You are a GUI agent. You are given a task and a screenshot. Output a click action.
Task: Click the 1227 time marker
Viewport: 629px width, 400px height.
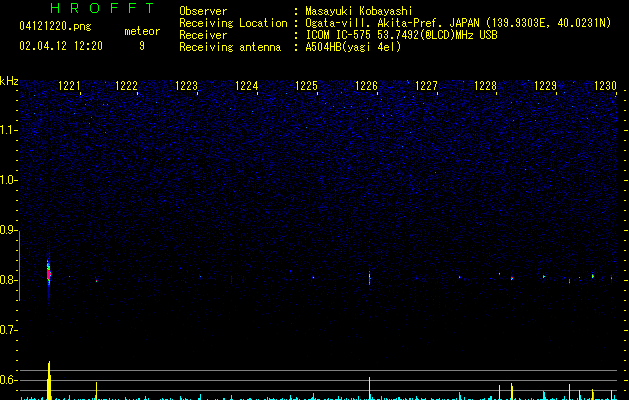coord(426,86)
